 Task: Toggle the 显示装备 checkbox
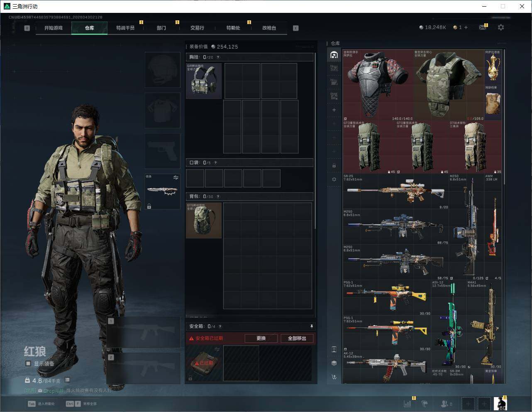28,363
